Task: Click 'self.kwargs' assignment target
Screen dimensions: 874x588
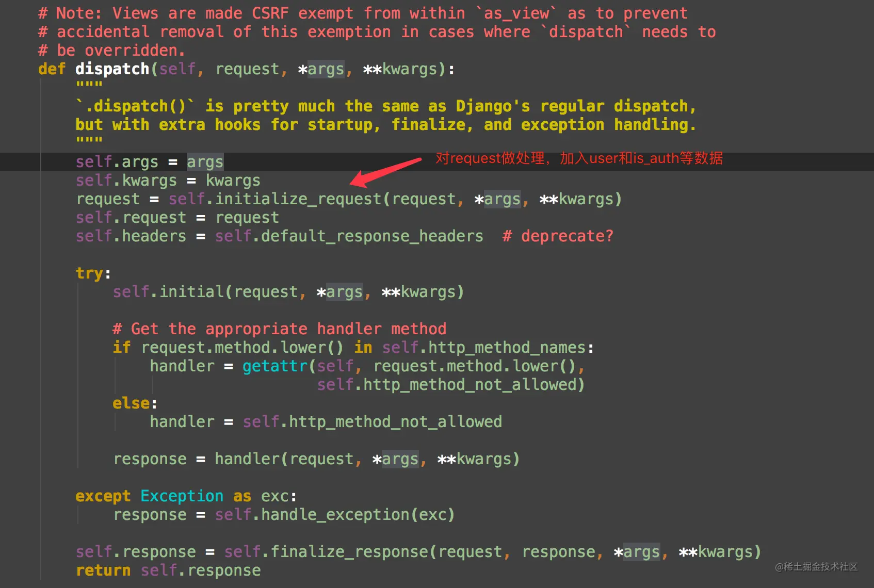Action: click(126, 180)
